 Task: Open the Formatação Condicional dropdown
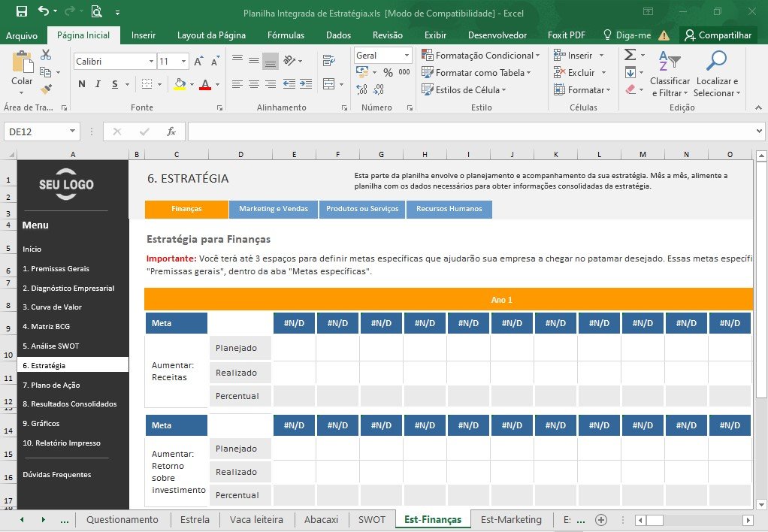click(x=481, y=56)
